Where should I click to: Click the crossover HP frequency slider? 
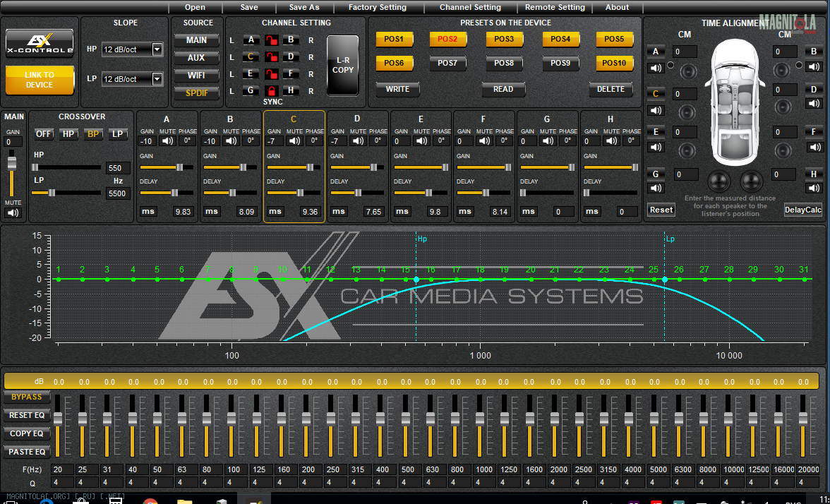66,168
